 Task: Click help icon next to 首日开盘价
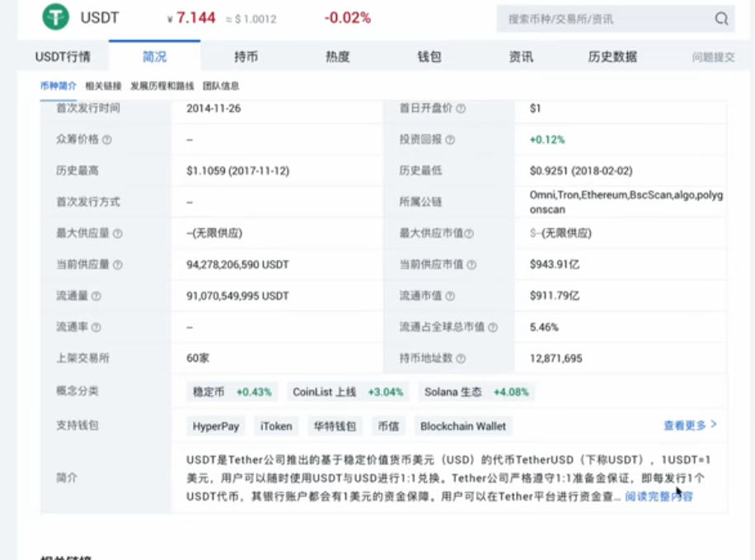pos(461,109)
